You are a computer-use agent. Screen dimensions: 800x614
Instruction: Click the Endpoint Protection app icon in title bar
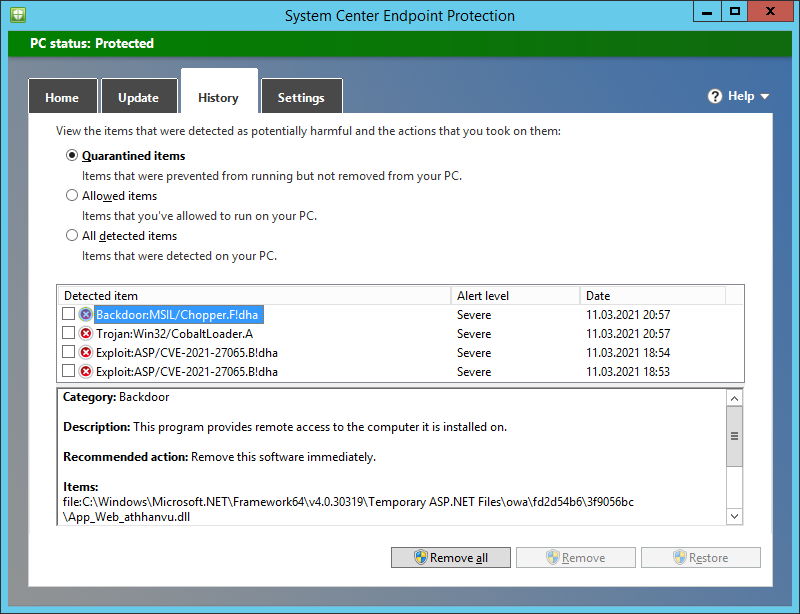(x=17, y=15)
